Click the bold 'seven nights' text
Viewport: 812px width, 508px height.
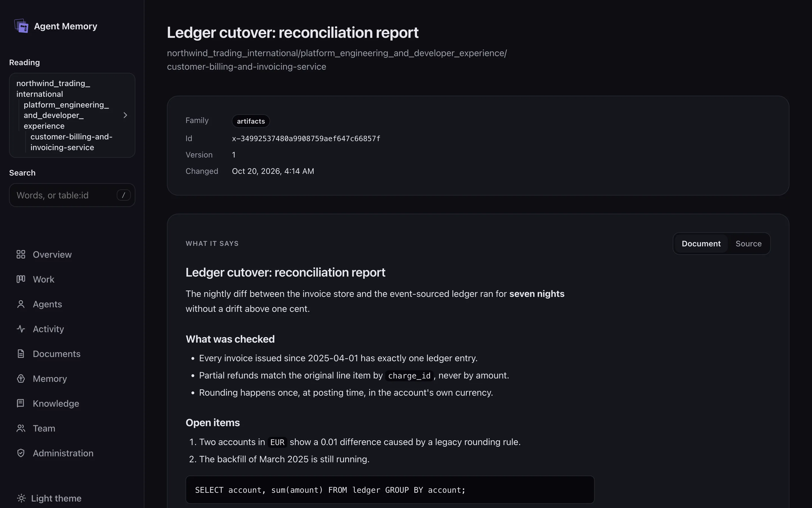pos(537,294)
